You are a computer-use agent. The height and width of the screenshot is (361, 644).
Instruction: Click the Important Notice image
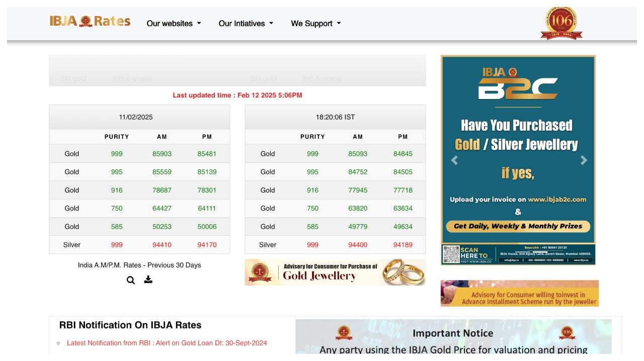click(x=453, y=337)
